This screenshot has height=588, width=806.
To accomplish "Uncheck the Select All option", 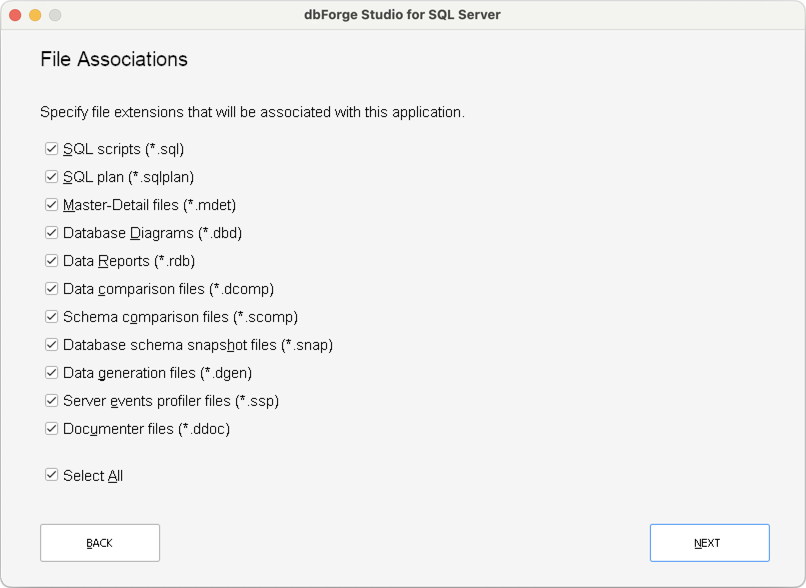I will pos(51,475).
